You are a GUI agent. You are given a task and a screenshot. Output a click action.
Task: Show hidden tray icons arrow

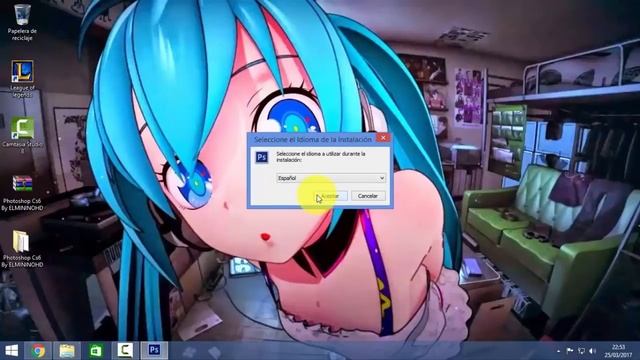coord(558,351)
